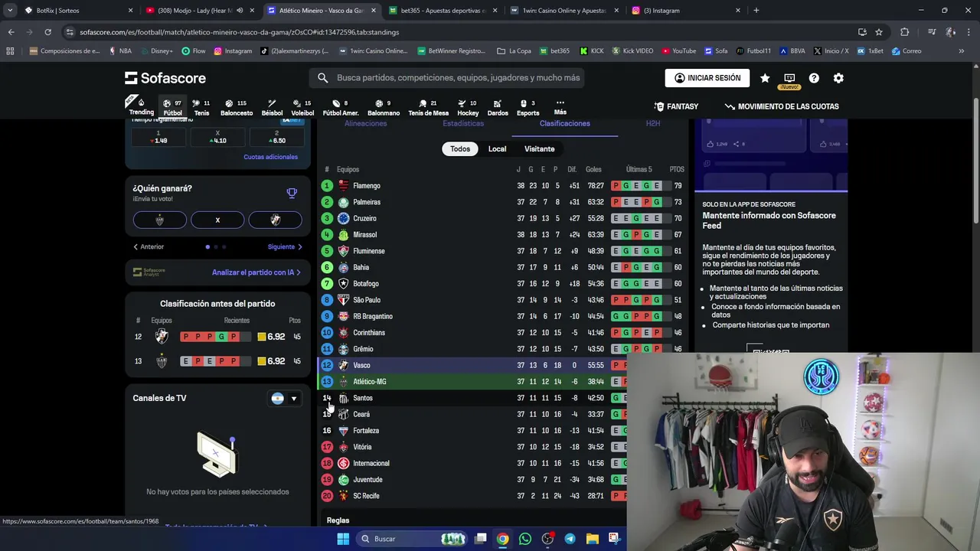This screenshot has height=551, width=980.
Task: Open Cuotas adicionales link
Action: 271,158
